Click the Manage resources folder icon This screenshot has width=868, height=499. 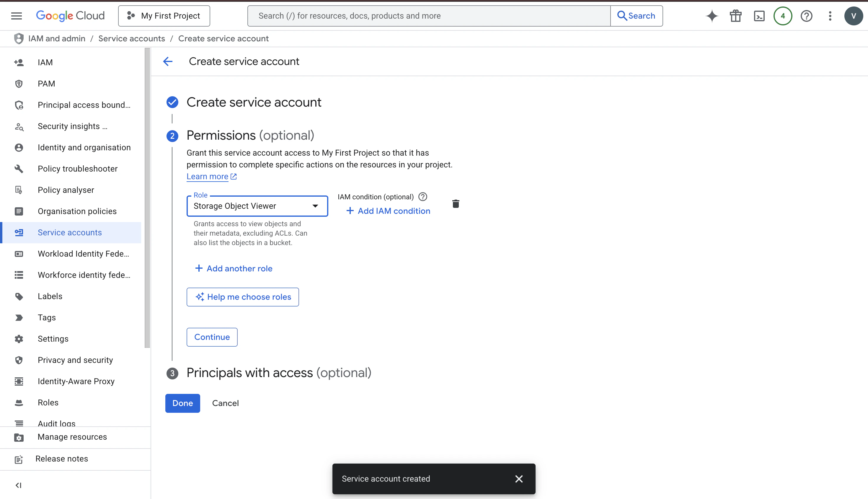click(x=19, y=437)
